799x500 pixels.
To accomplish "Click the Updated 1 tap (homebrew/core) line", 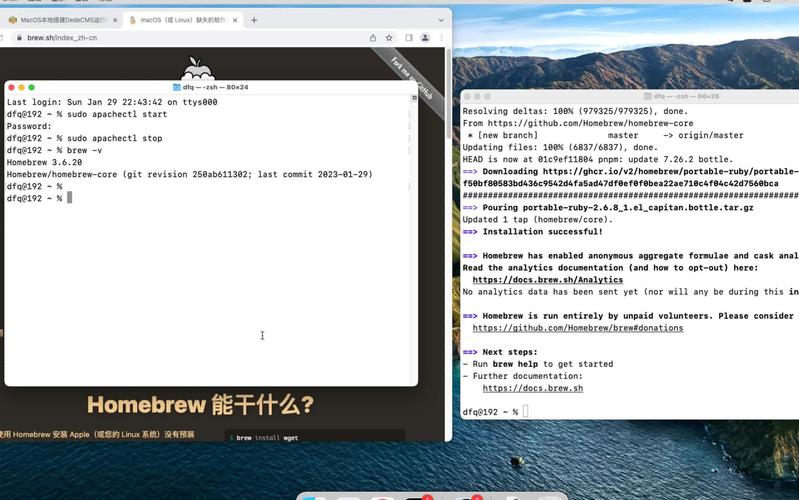I will [538, 220].
